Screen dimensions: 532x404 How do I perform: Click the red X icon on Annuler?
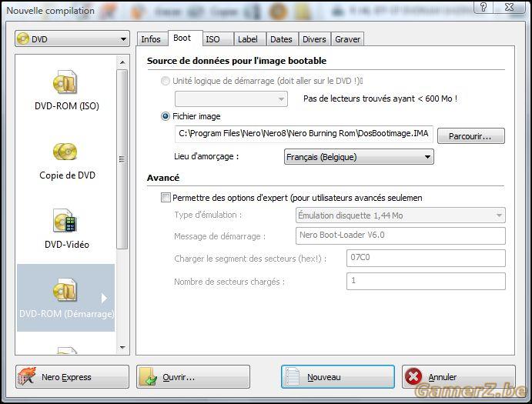coord(413,376)
